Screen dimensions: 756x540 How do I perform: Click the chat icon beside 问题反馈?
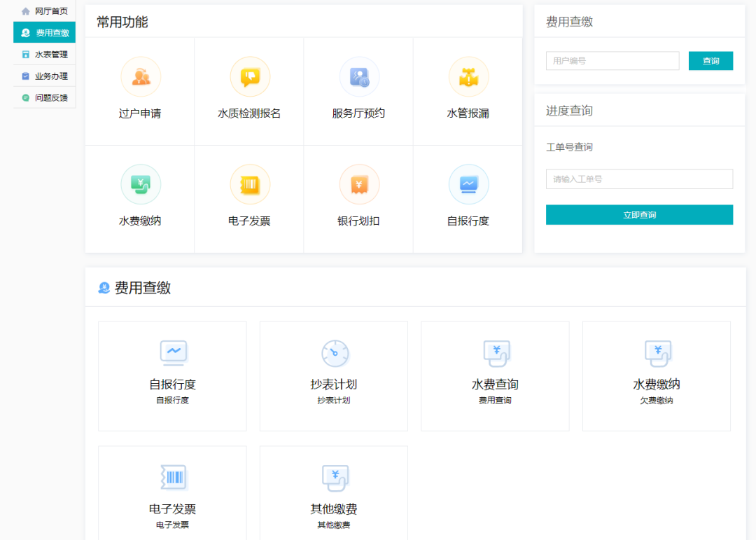26,98
